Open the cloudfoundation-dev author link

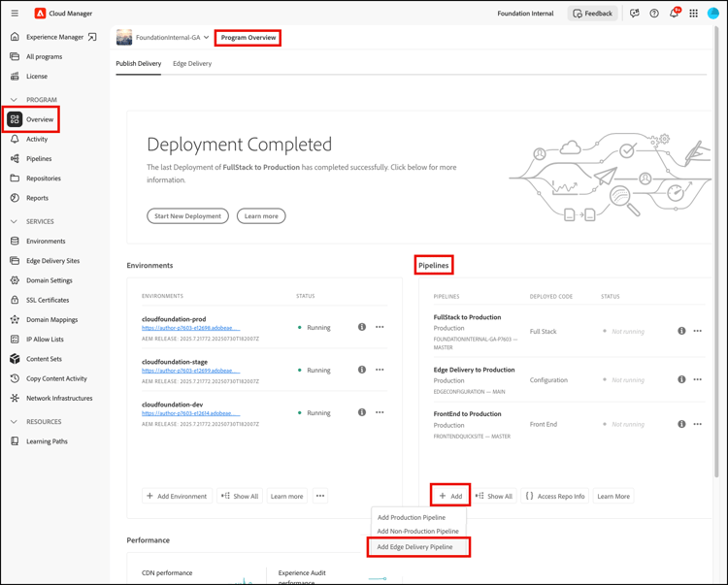[x=191, y=413]
